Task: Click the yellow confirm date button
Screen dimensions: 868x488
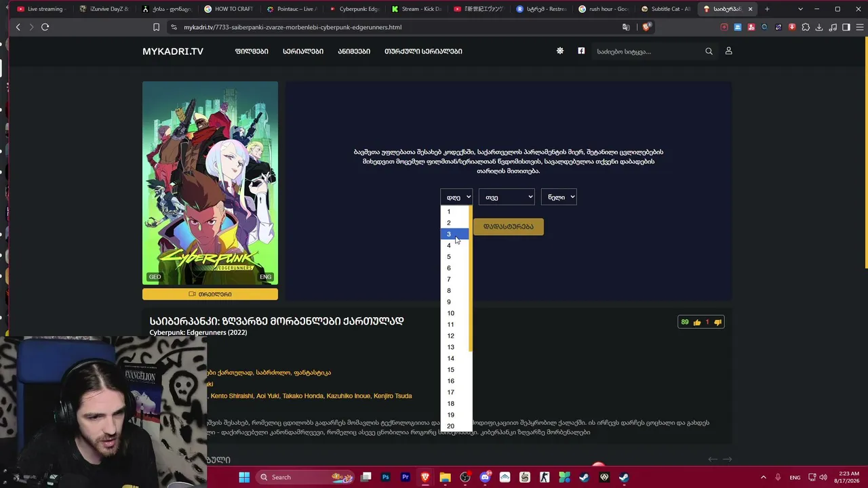Action: 509,226
